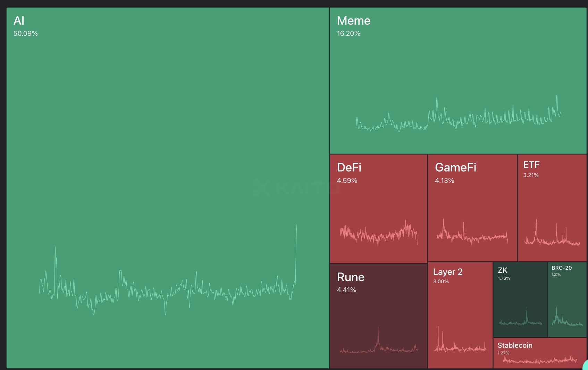
Task: Click the Layer 2 tile heading
Action: pyautogui.click(x=447, y=272)
